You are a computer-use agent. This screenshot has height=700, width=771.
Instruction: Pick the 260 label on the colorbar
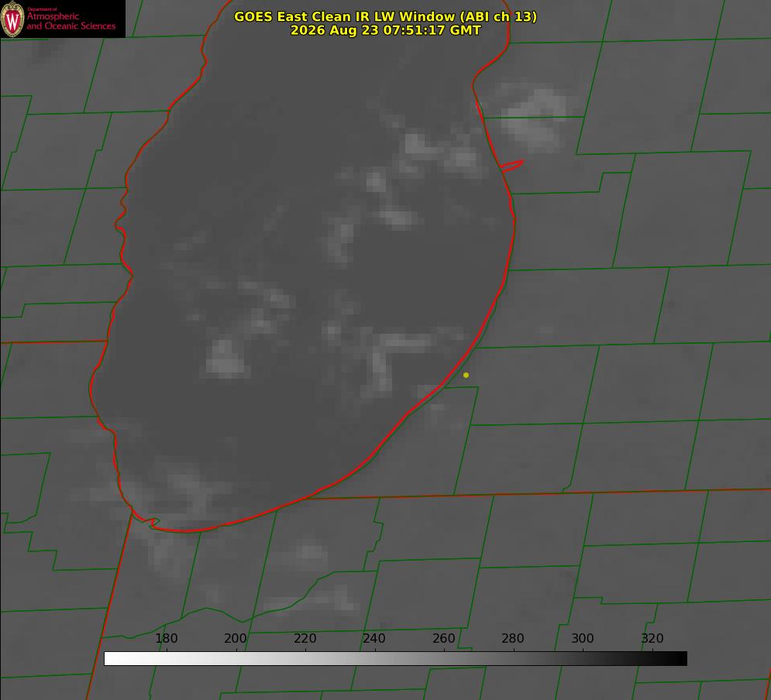pos(443,638)
